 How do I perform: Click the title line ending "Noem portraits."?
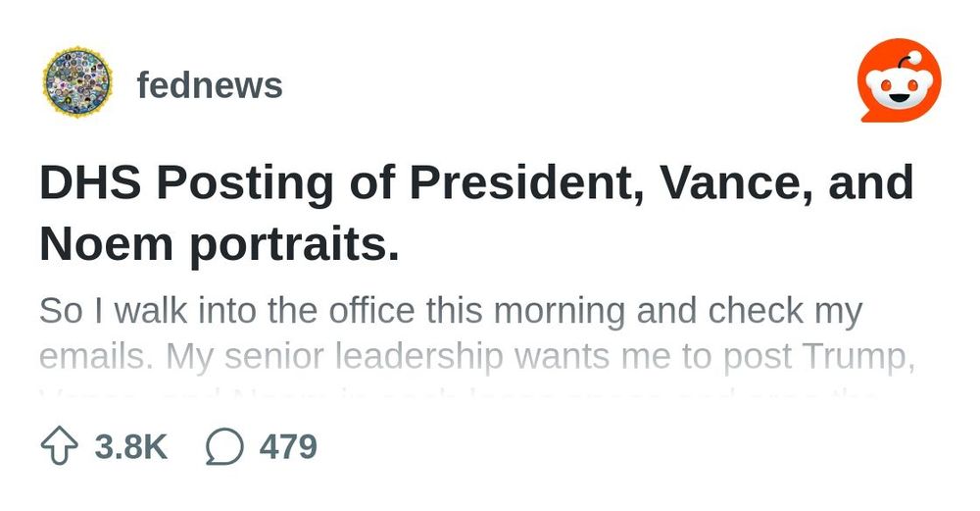[220, 245]
